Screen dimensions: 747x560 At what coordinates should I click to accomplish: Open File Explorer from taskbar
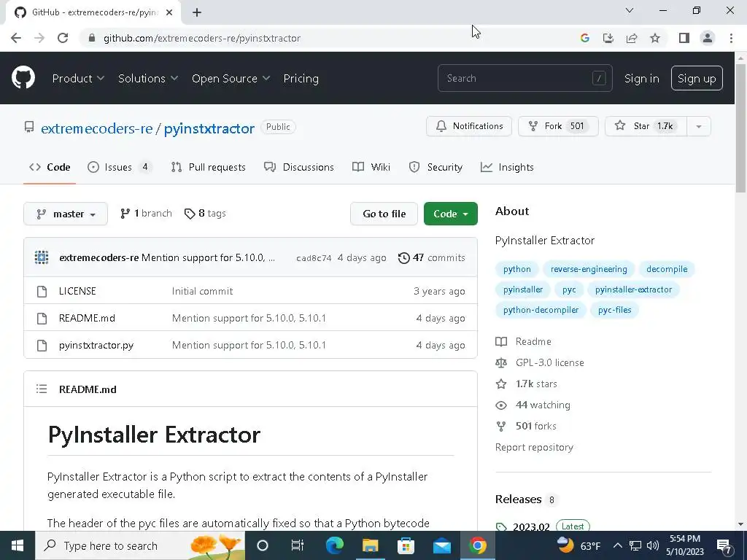click(370, 545)
